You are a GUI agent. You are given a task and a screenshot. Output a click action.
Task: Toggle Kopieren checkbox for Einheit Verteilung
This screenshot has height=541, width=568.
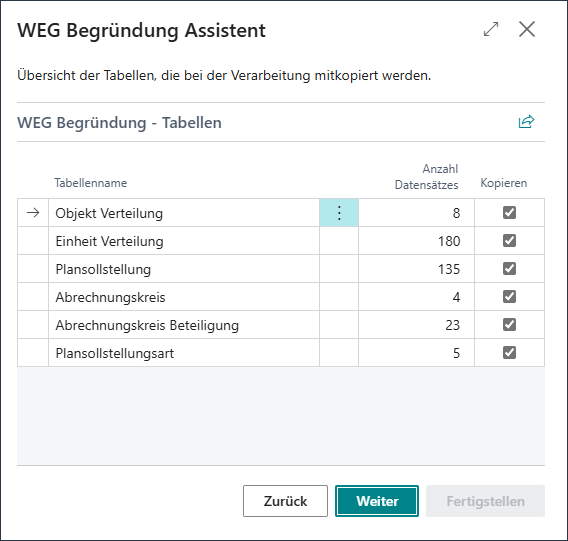(509, 241)
